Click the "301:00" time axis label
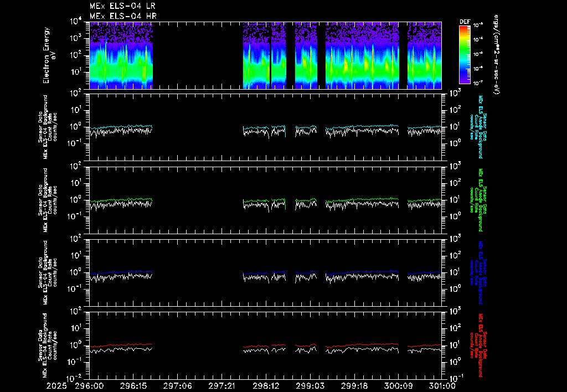 [441, 386]
